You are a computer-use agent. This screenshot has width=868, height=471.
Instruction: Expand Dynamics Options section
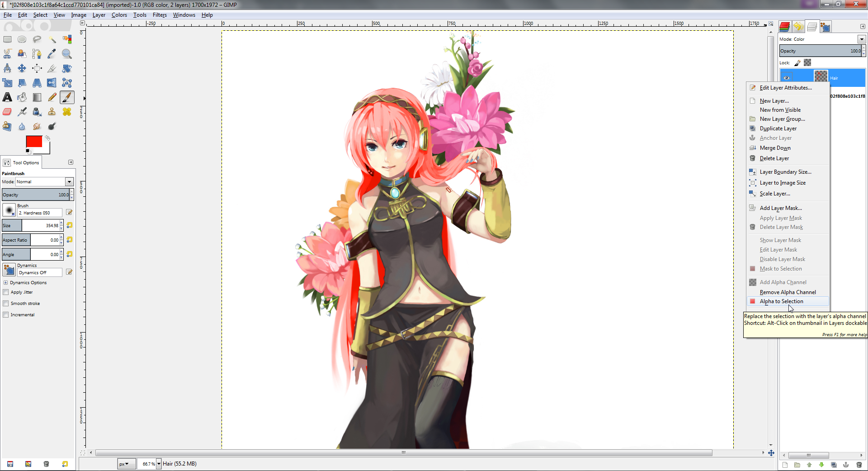click(x=6, y=283)
